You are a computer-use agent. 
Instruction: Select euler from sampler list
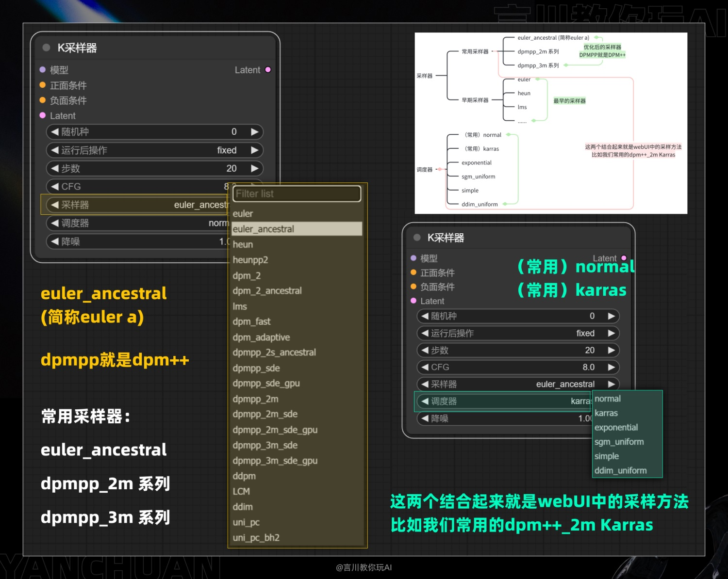point(297,213)
